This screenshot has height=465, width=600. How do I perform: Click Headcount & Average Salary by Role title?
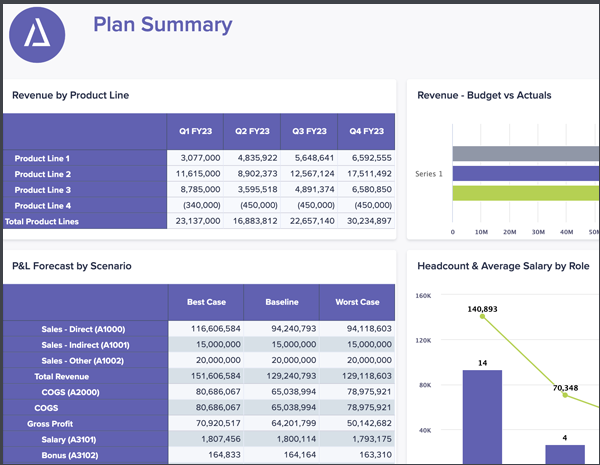tap(503, 266)
